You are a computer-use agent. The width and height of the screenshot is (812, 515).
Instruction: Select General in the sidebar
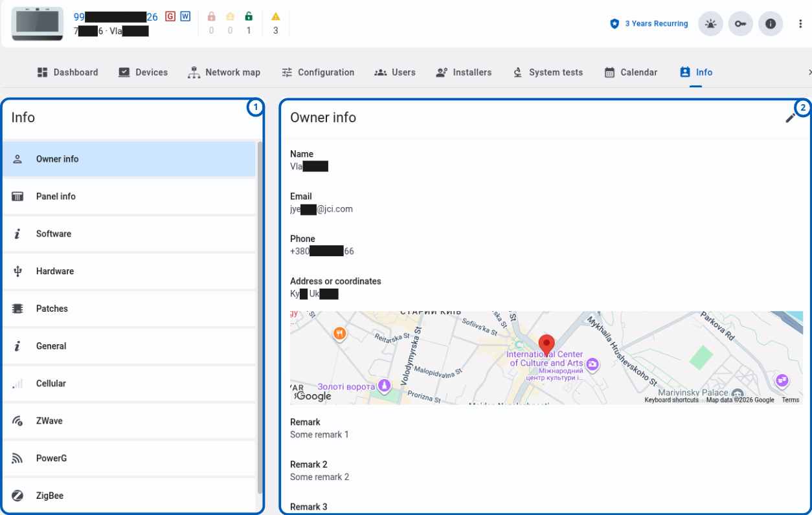[x=129, y=347]
